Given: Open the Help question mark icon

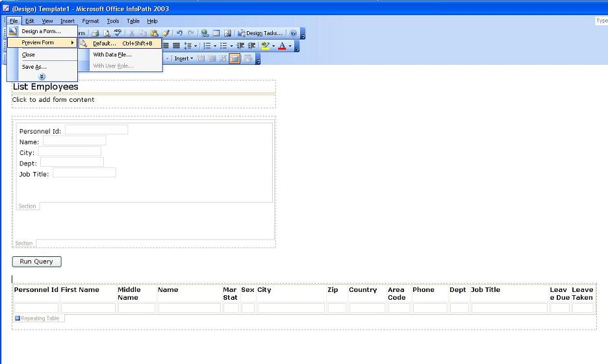Looking at the screenshot, I should pyautogui.click(x=294, y=33).
